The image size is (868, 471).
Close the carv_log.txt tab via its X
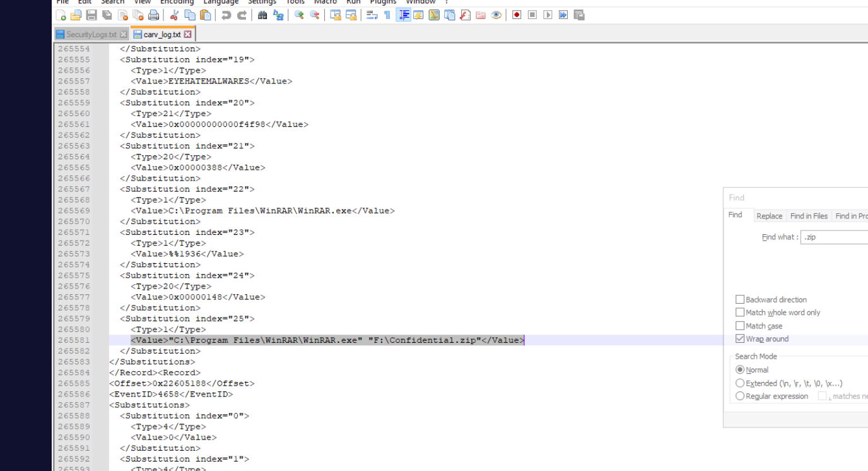point(187,35)
